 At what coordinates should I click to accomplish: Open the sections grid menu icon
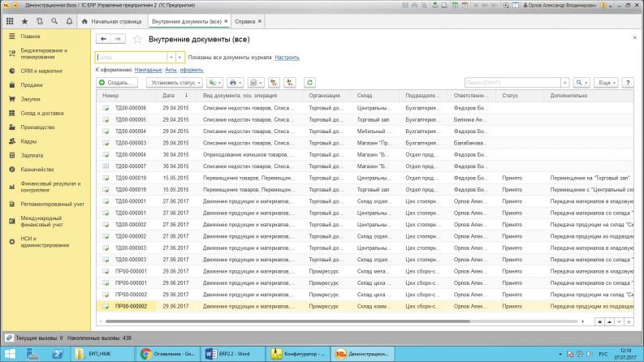click(x=11, y=20)
